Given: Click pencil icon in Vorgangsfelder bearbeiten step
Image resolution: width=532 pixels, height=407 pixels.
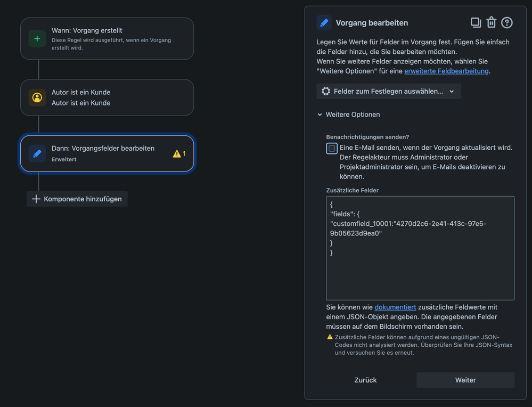Looking at the screenshot, I should click(x=37, y=153).
